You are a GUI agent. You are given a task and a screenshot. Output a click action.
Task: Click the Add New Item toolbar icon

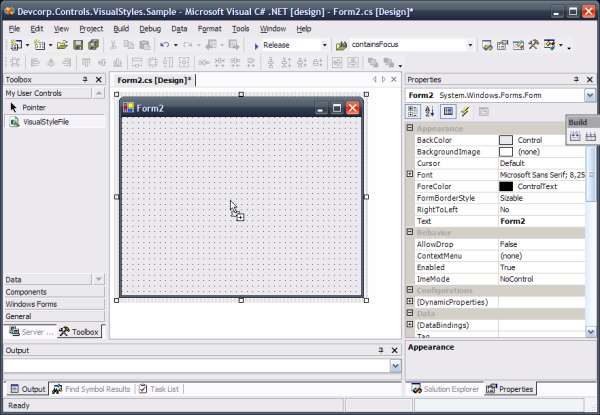pos(39,45)
